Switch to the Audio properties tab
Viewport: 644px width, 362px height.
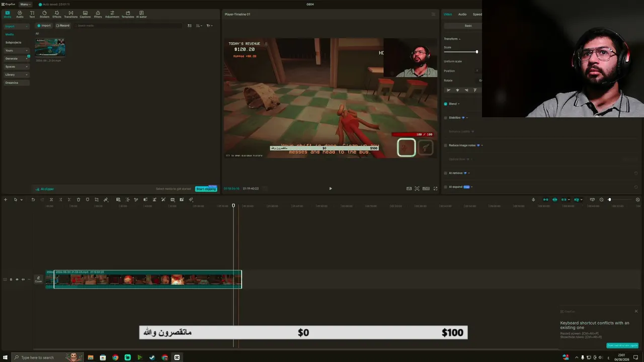tap(462, 14)
